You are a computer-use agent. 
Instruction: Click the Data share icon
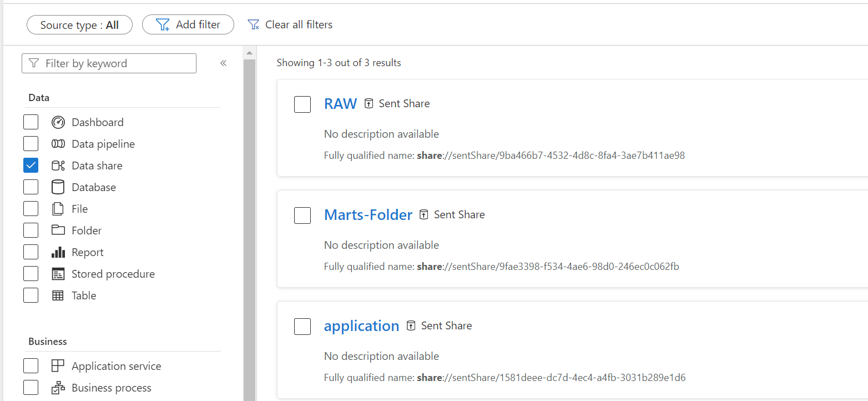tap(58, 166)
